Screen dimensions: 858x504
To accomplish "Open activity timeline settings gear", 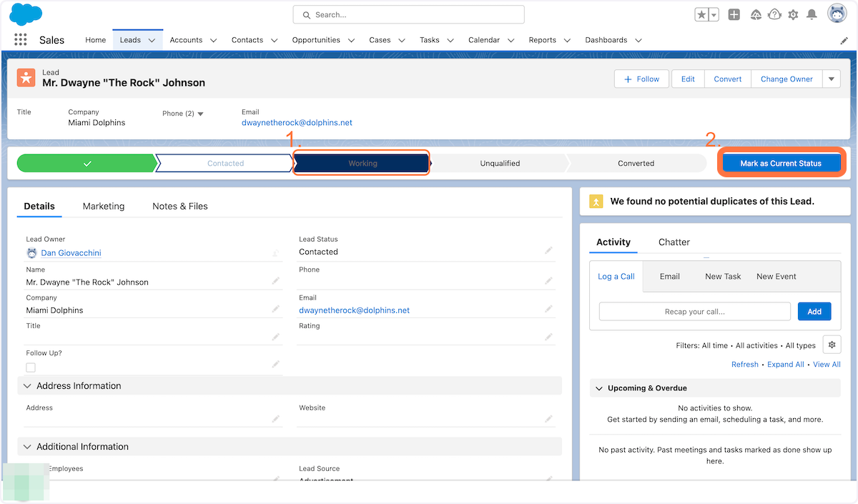I will (832, 345).
